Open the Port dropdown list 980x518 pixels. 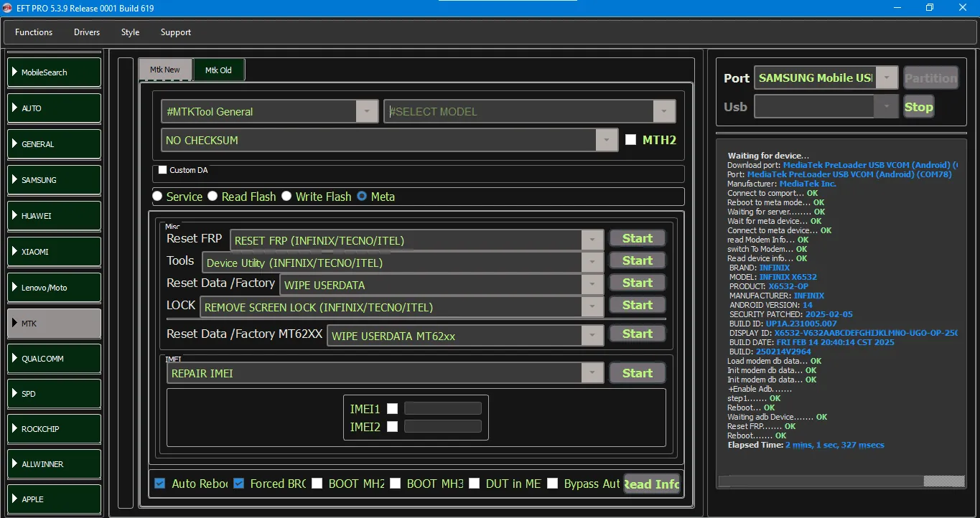[x=887, y=78]
